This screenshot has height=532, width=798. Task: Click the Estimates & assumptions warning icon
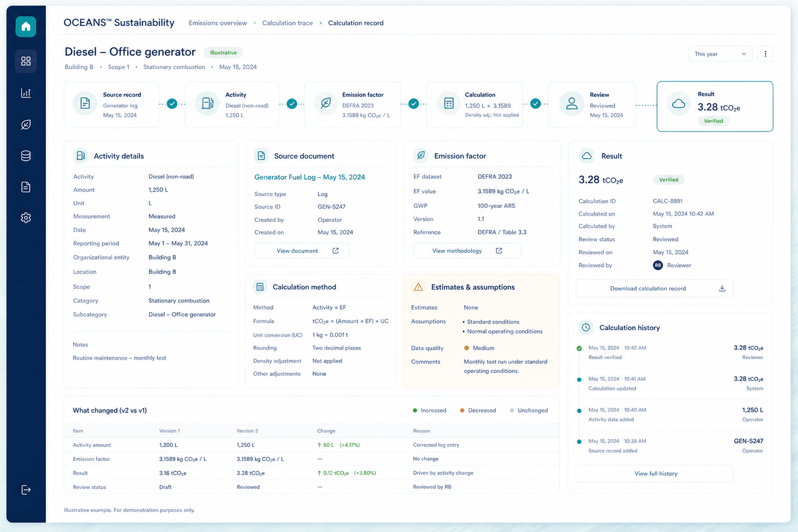tap(418, 287)
